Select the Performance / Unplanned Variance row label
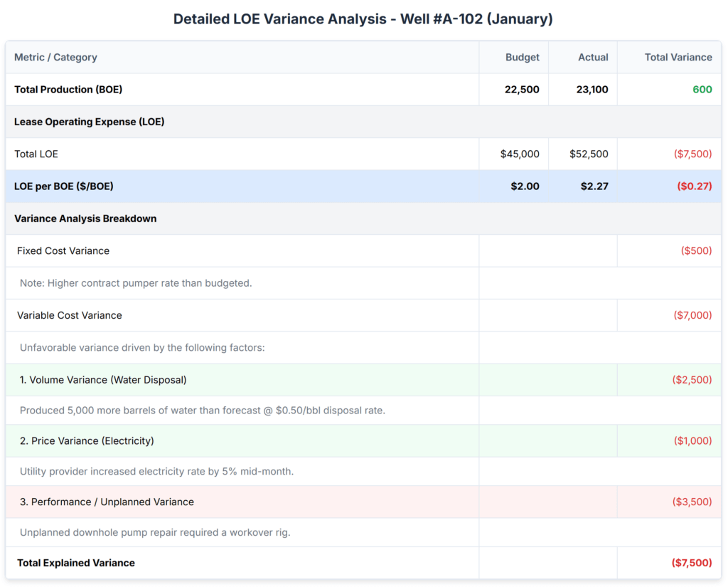The width and height of the screenshot is (728, 587). click(x=107, y=502)
